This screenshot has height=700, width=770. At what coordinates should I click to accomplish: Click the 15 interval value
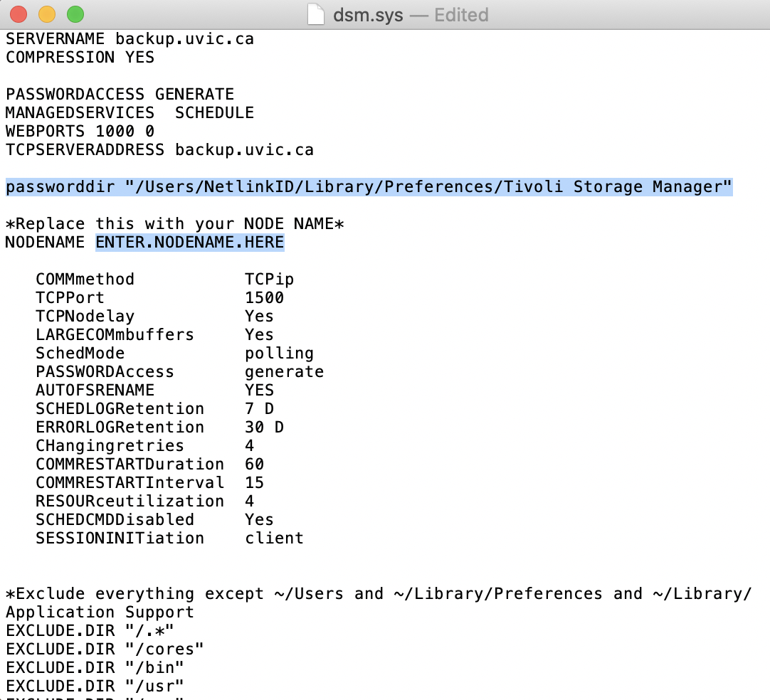[x=254, y=483]
